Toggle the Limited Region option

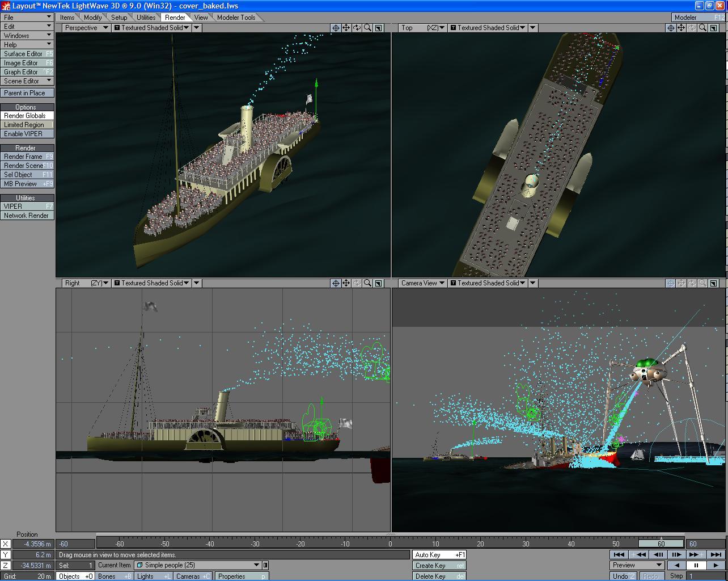point(27,125)
